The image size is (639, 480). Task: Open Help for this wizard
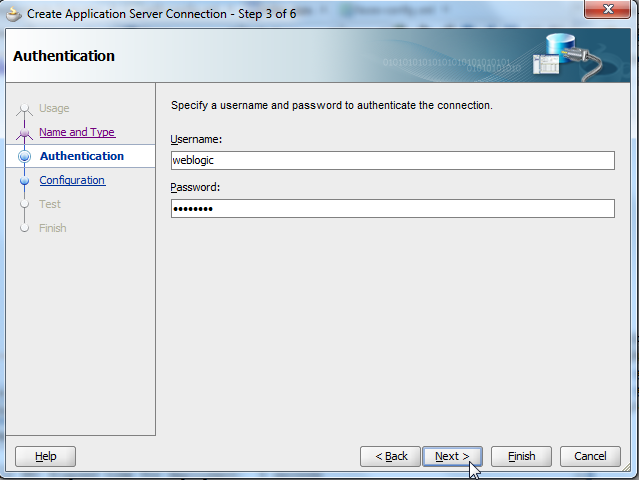click(46, 456)
